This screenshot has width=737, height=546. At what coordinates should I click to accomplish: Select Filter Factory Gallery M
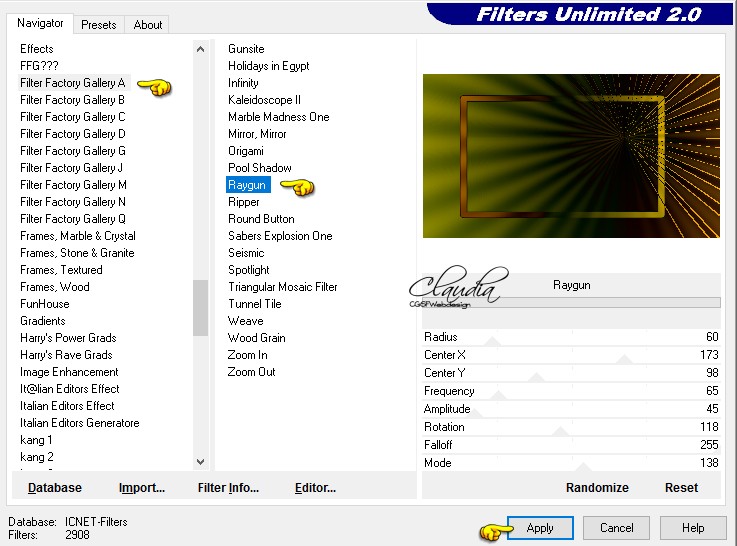pyautogui.click(x=73, y=185)
